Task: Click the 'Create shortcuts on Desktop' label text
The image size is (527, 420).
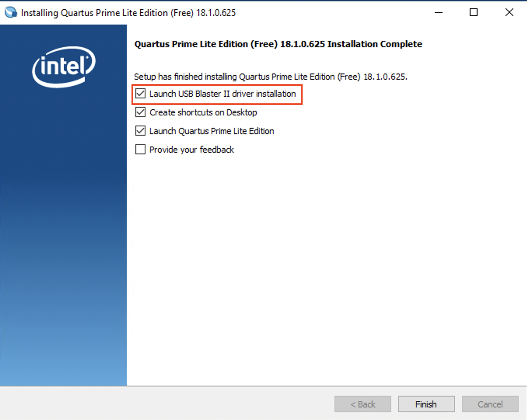Action: tap(203, 113)
